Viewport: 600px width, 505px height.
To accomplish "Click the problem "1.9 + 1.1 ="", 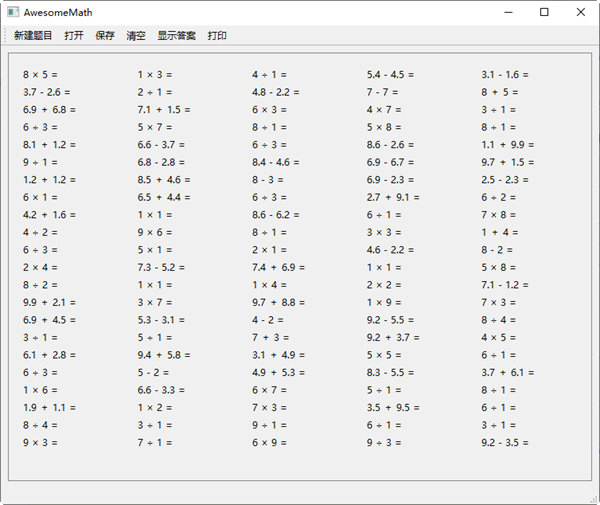I will [x=49, y=408].
